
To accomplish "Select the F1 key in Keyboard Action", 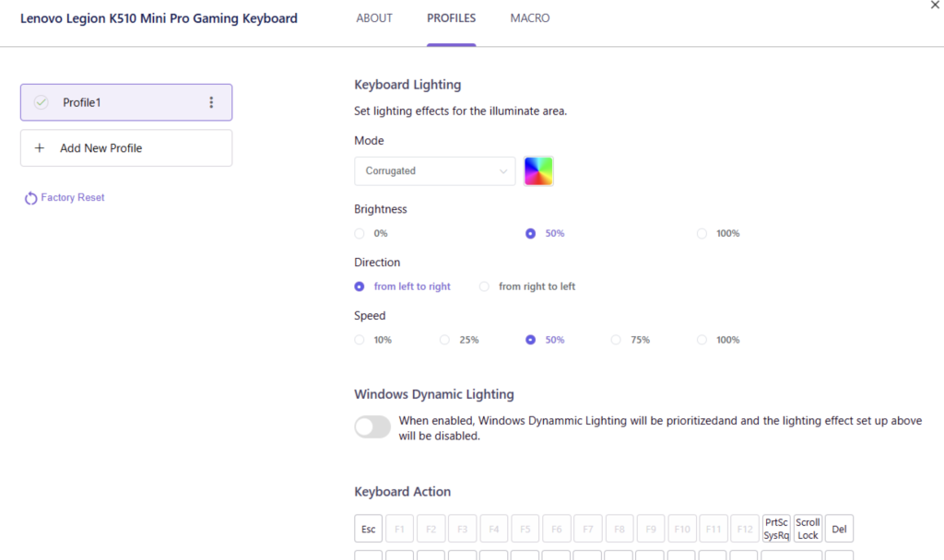I will point(400,529).
